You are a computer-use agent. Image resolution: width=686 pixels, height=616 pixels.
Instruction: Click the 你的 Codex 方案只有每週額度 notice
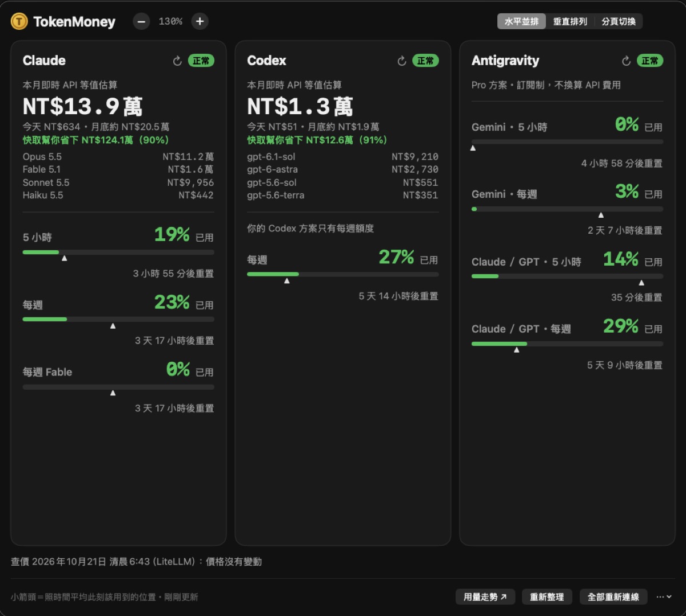(310, 229)
